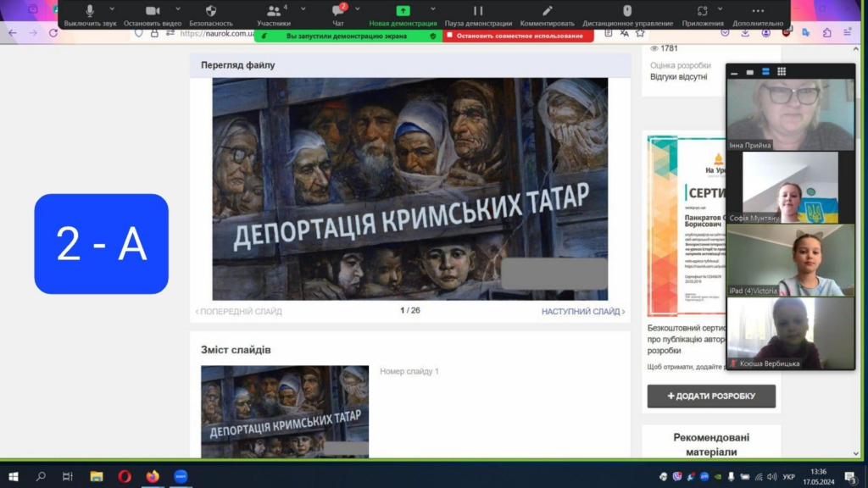Click the Відгуки відсутні text
This screenshot has height=488, width=868.
pos(678,77)
